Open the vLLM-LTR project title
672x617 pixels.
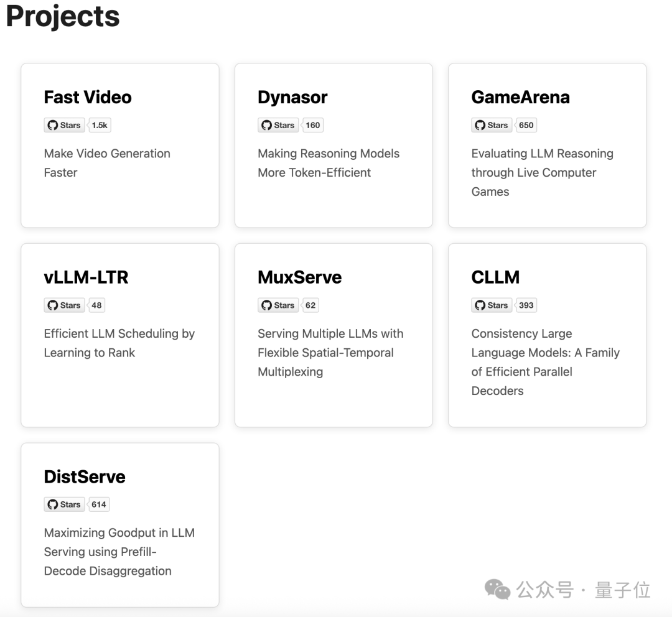pos(86,277)
